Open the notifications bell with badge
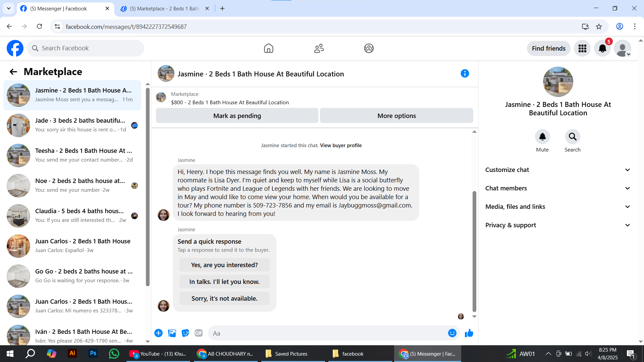The image size is (644, 362). [x=602, y=48]
